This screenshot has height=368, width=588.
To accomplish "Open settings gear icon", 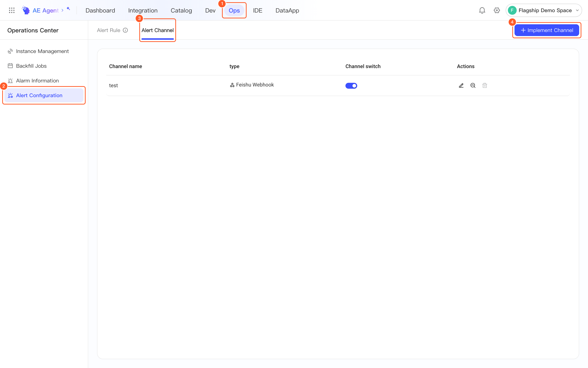I will 497,10.
